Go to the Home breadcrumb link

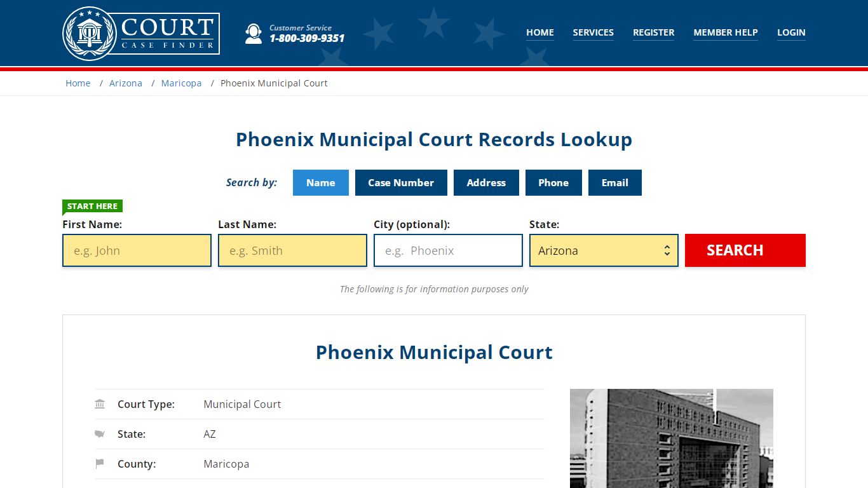click(78, 83)
